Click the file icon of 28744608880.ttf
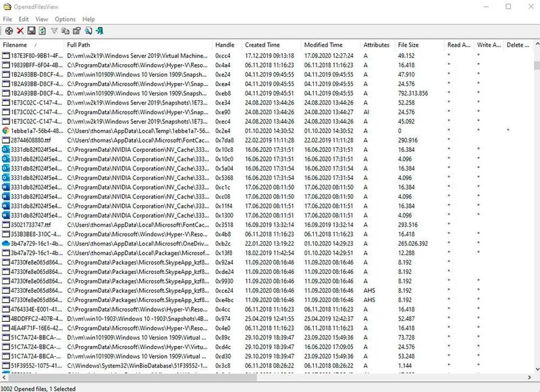Image resolution: width=540 pixels, height=392 pixels. click(x=5, y=140)
